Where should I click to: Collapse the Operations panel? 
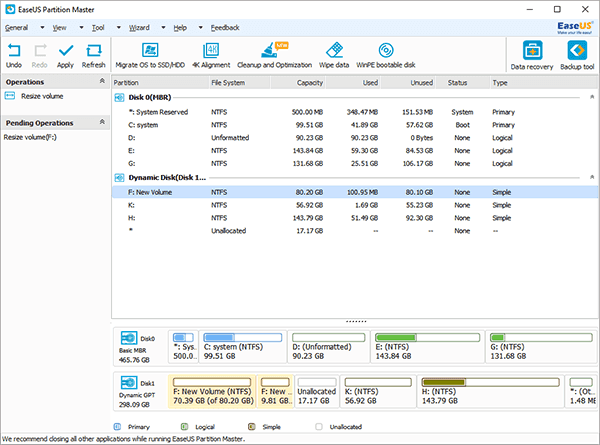[102, 81]
